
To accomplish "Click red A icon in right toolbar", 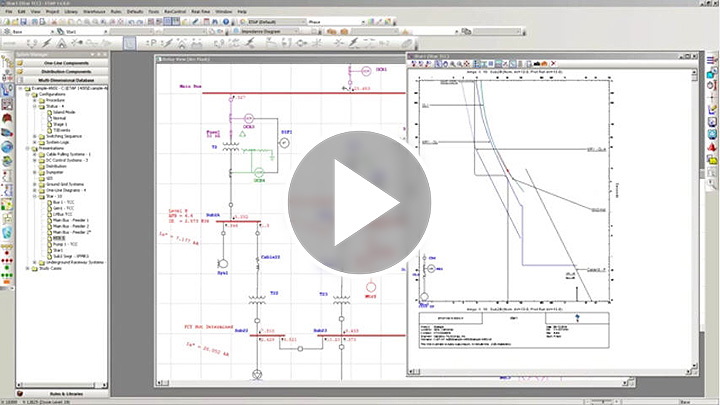I will 712,148.
